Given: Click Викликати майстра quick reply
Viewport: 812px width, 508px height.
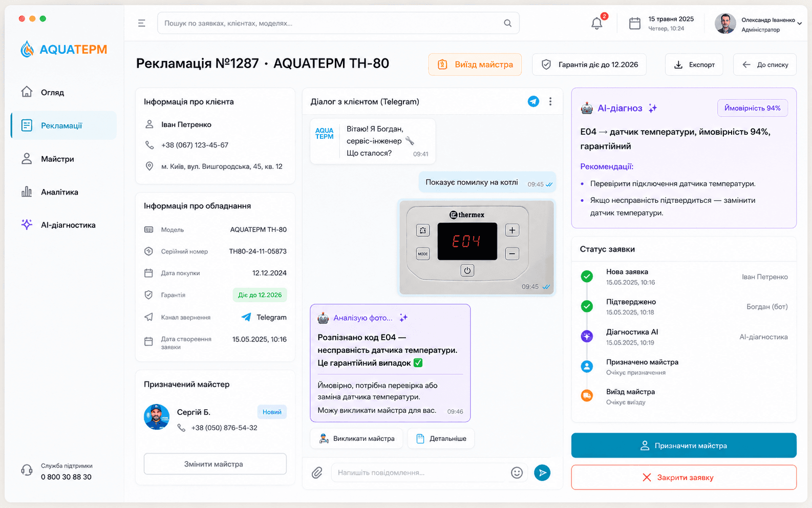Looking at the screenshot, I should pos(357,439).
